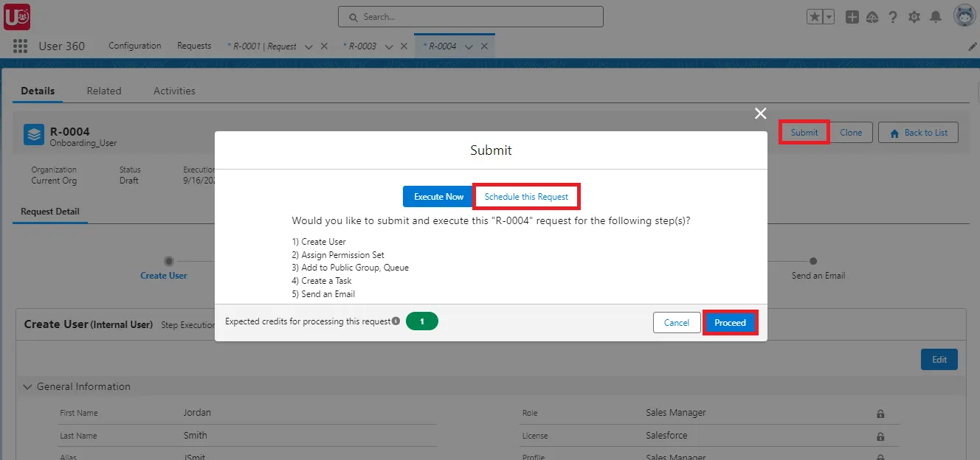Favorite this page with the star icon
This screenshot has height=460, width=980.
815,15
